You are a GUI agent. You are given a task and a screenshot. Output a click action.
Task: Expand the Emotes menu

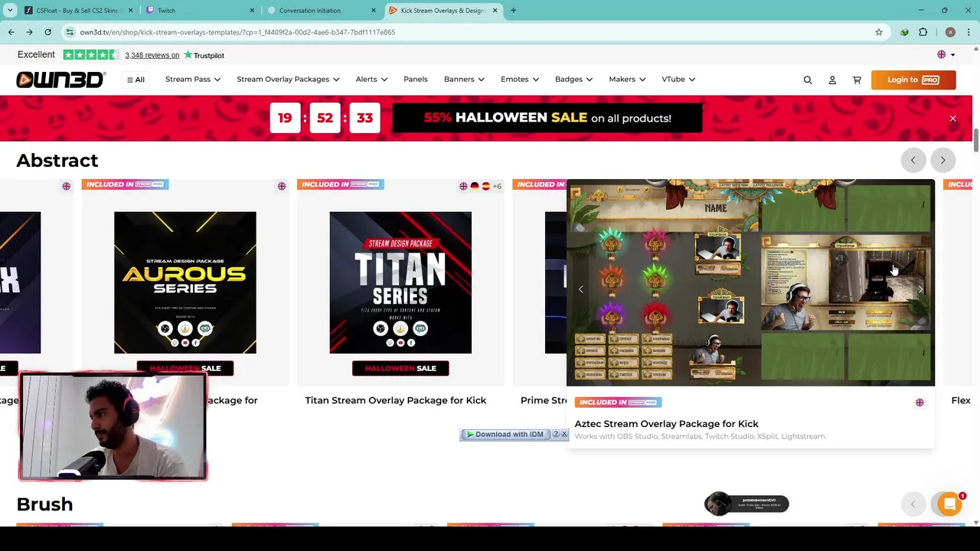coord(520,80)
